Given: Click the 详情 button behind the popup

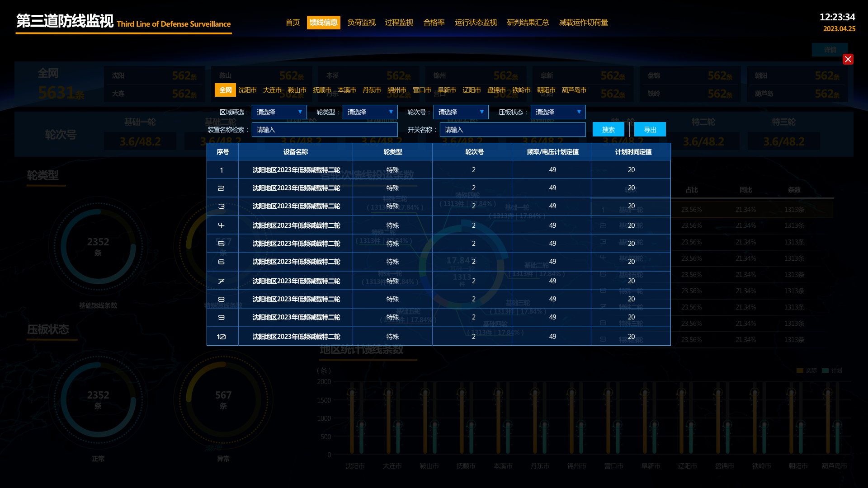Looking at the screenshot, I should tap(830, 50).
